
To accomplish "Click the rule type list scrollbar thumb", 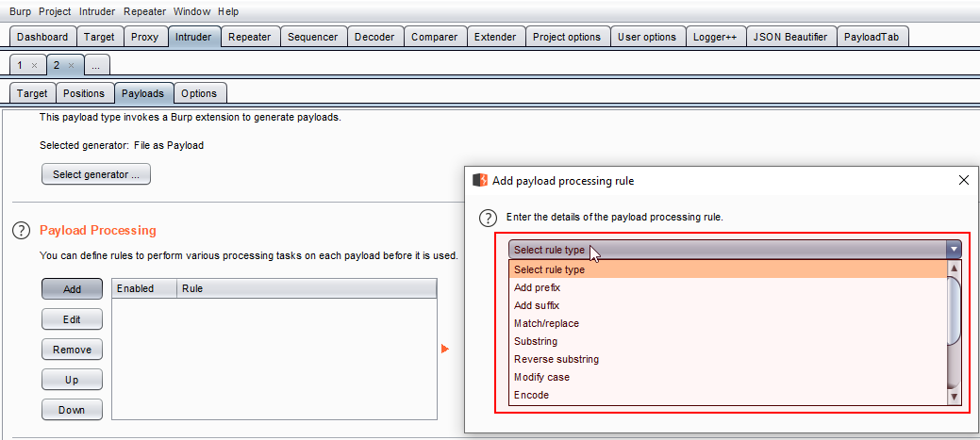I will (954, 310).
